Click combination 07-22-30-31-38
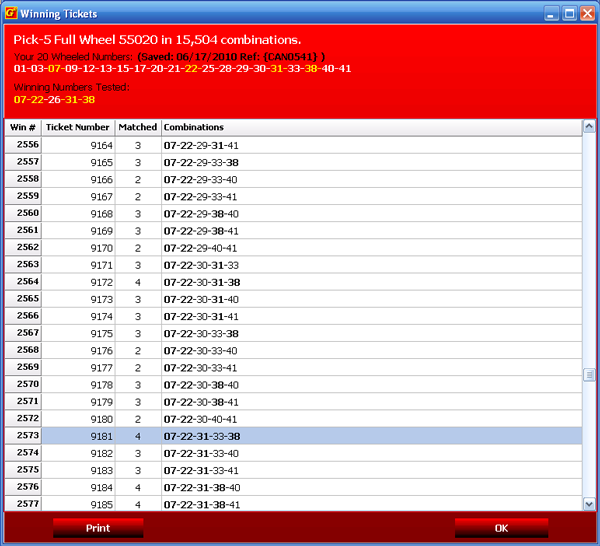600x546 pixels. click(202, 283)
